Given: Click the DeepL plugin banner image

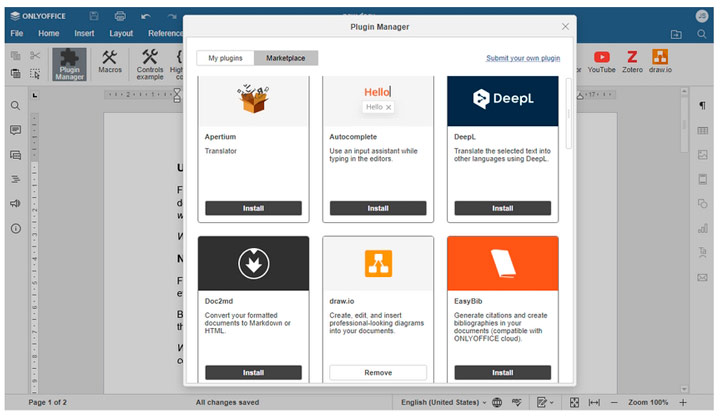Looking at the screenshot, I should 503,101.
